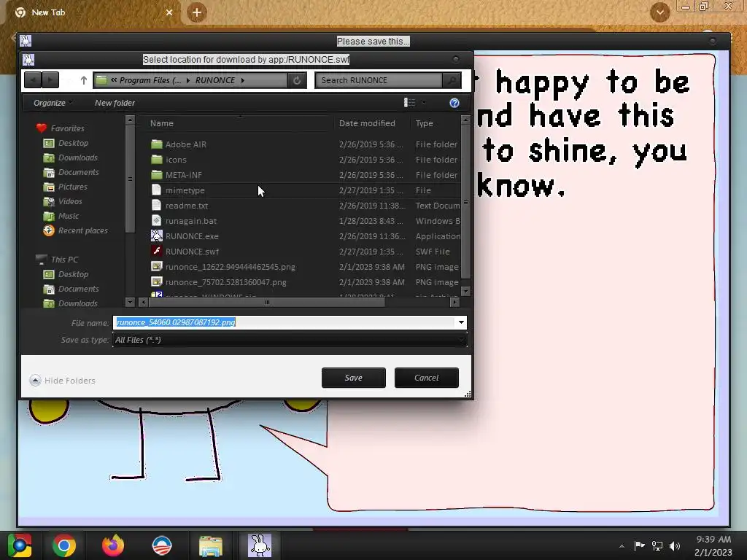The width and height of the screenshot is (747, 560).
Task: Click the Start button in taskbar
Action: pyautogui.click(x=20, y=545)
